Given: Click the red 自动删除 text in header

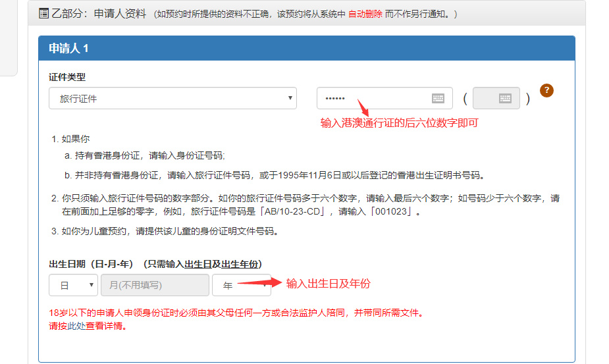Looking at the screenshot, I should pos(365,14).
